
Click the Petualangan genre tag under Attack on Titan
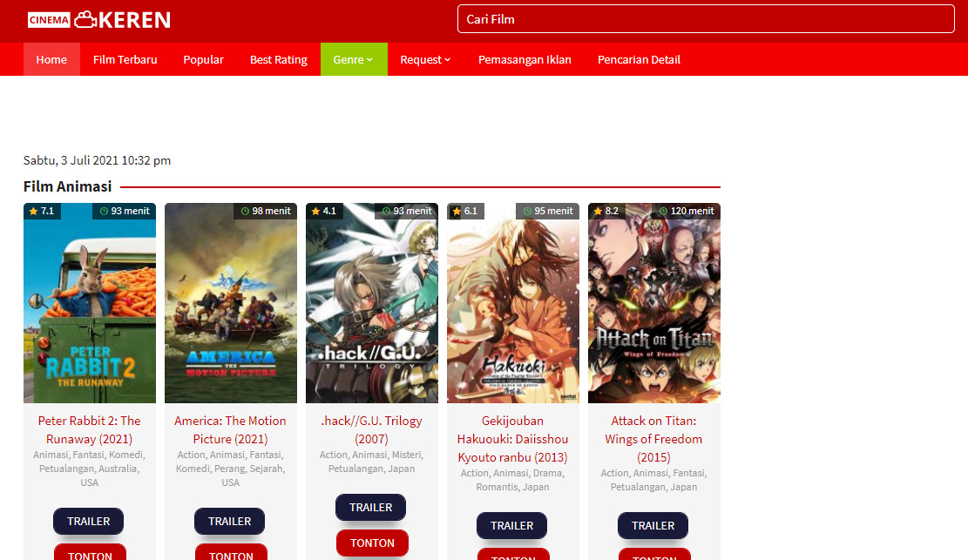click(636, 487)
